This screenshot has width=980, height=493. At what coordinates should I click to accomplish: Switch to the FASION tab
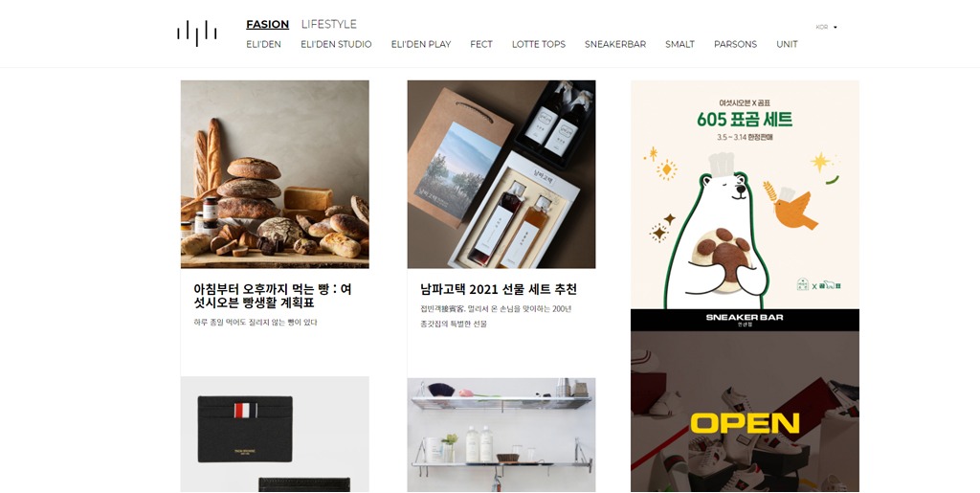tap(268, 24)
